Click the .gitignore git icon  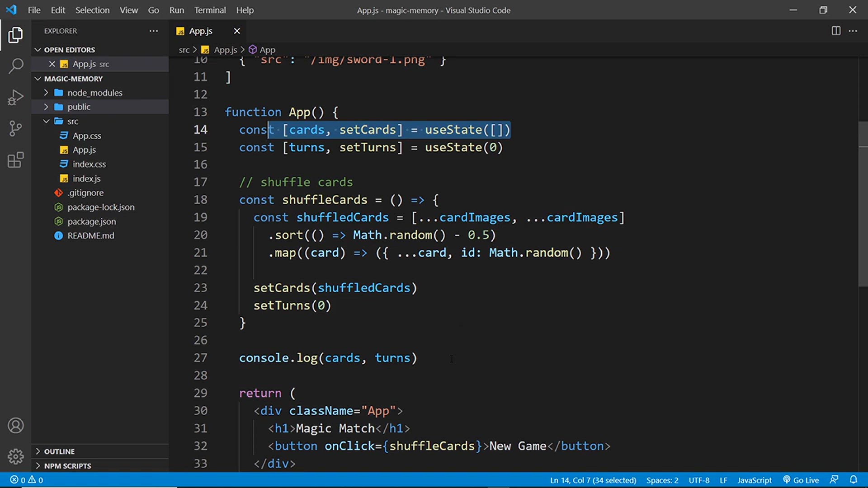(x=58, y=192)
